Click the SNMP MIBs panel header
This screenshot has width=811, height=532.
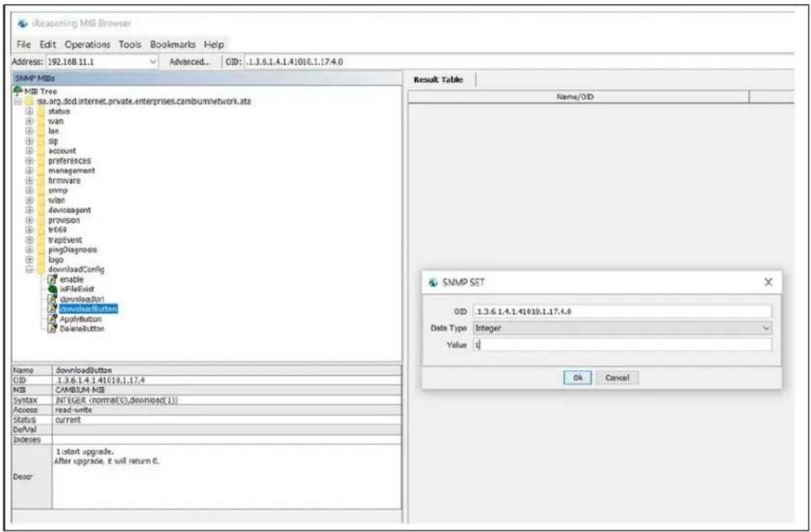point(207,78)
